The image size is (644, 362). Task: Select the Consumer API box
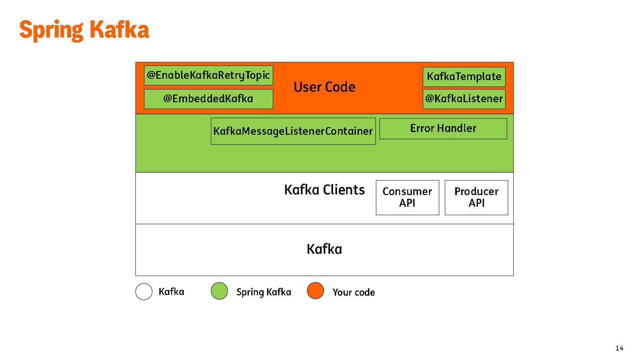[x=407, y=197]
